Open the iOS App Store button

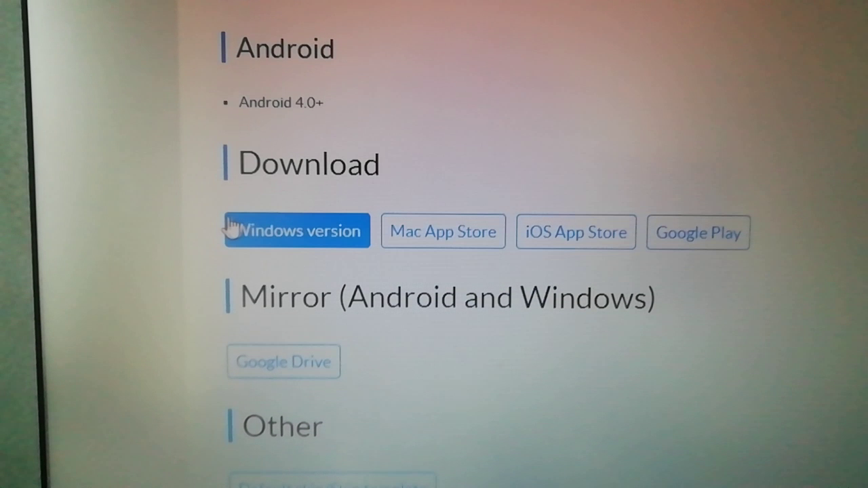click(x=576, y=232)
